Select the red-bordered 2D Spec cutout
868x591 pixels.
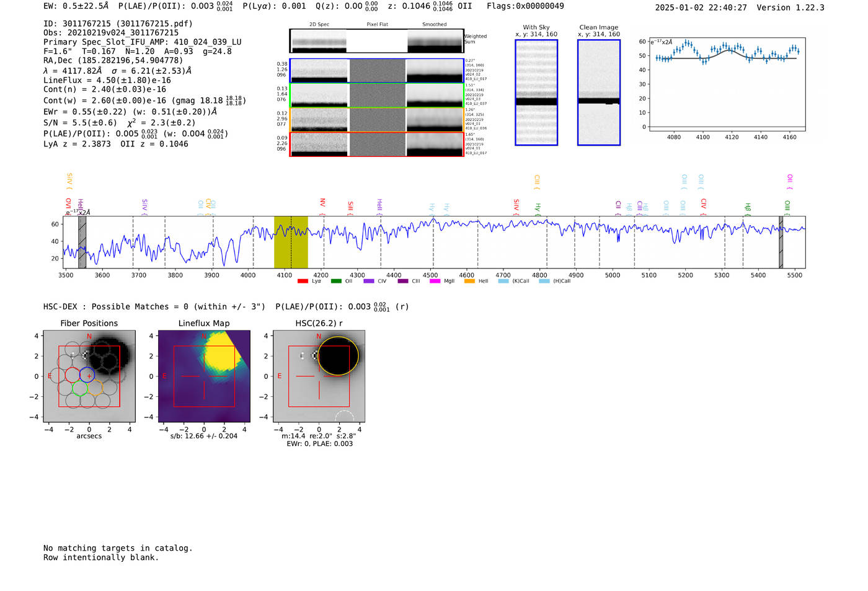point(319,144)
